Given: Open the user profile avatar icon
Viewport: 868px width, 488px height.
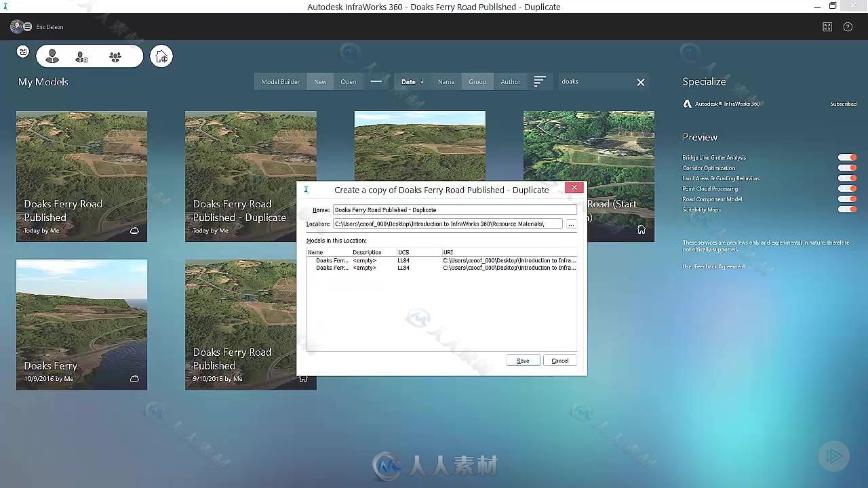Looking at the screenshot, I should coord(16,27).
